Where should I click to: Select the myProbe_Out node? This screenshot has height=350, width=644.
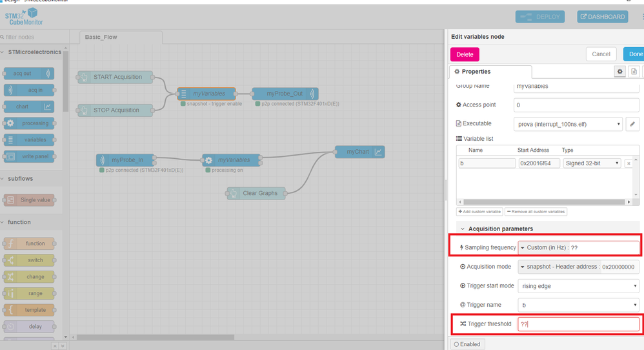coord(285,94)
